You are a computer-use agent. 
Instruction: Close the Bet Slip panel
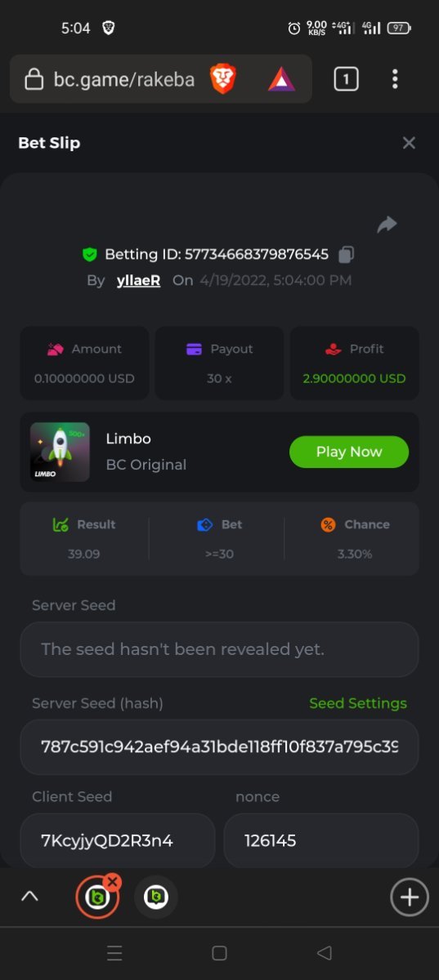click(x=409, y=143)
